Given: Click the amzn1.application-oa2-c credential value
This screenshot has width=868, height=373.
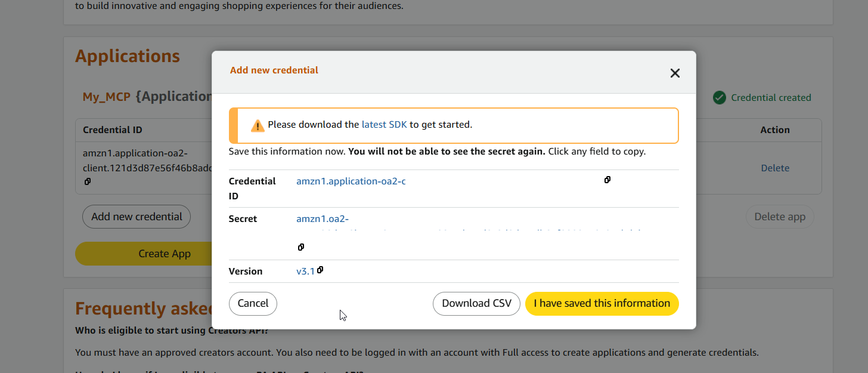Looking at the screenshot, I should click(x=351, y=181).
